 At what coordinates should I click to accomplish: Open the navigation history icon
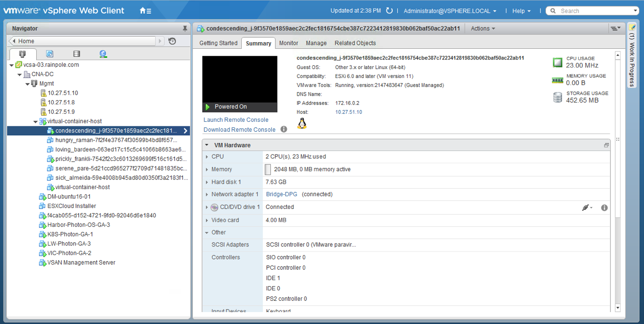click(x=172, y=41)
